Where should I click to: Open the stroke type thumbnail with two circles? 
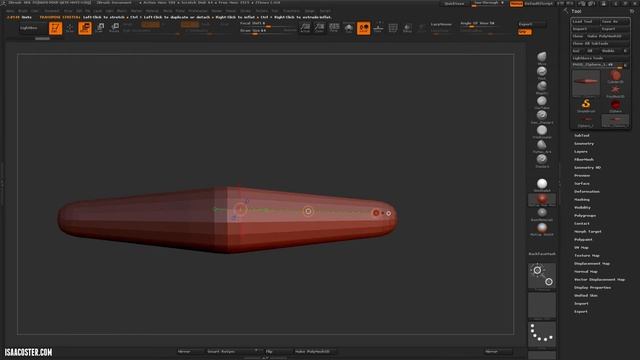(x=542, y=276)
